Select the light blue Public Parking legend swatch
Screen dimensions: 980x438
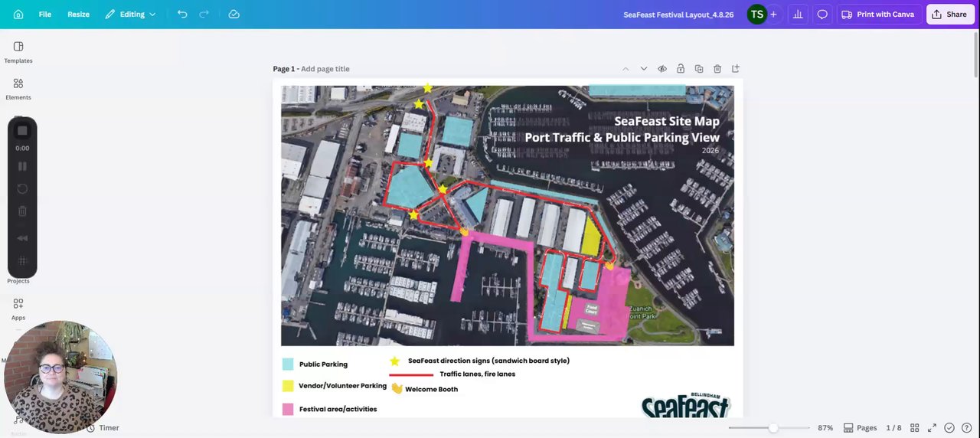[288, 364]
